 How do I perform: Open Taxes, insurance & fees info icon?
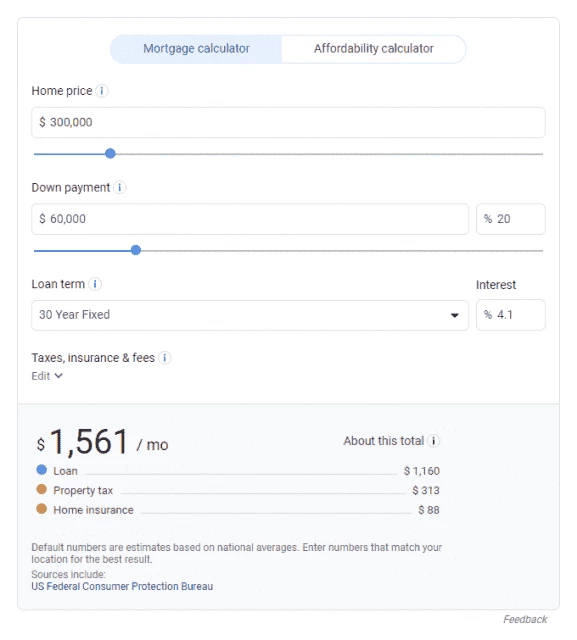164,358
